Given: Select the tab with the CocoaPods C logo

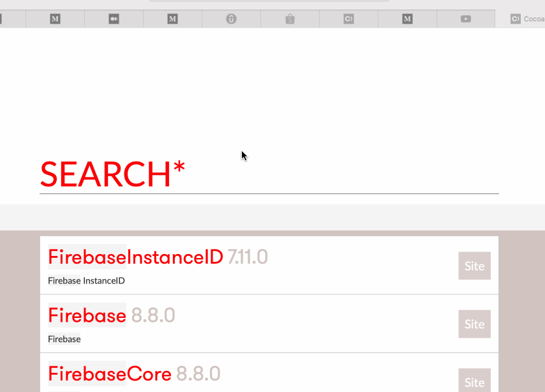Looking at the screenshot, I should (348, 19).
